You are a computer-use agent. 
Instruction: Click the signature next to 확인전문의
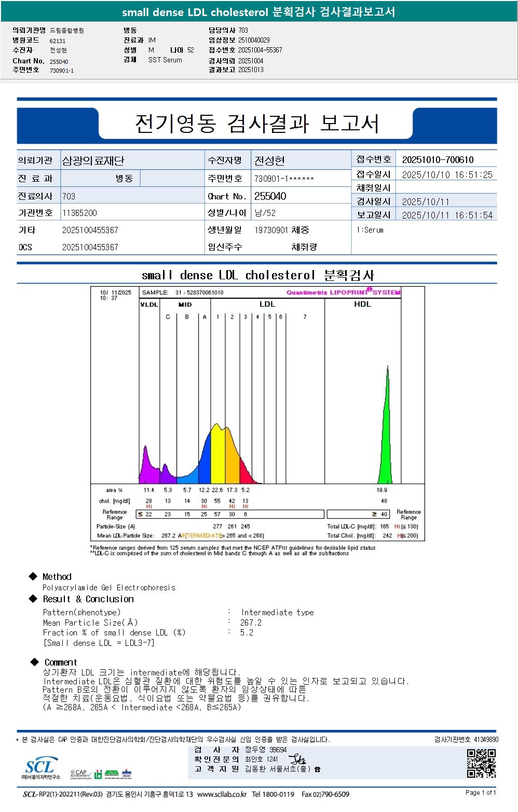click(x=297, y=760)
